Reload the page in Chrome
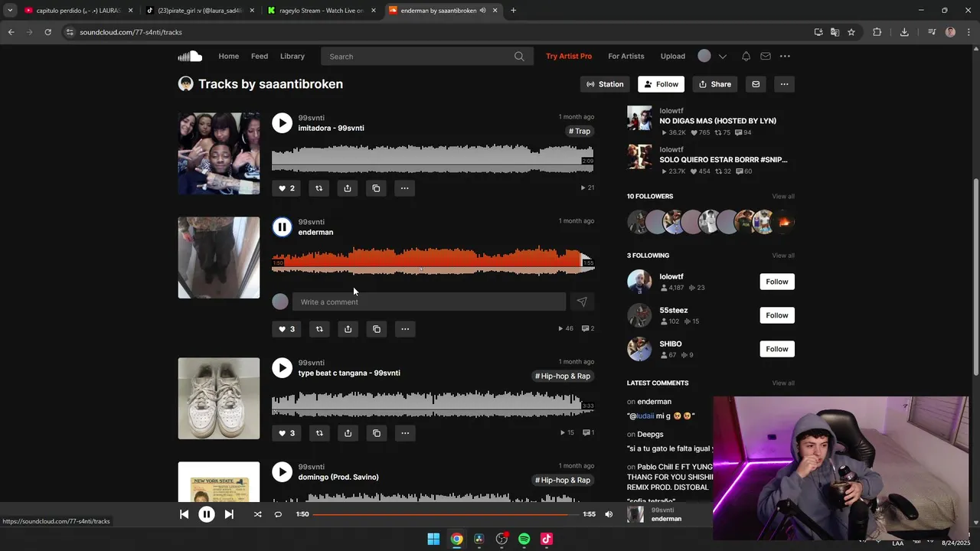This screenshot has height=551, width=980. tap(47, 32)
